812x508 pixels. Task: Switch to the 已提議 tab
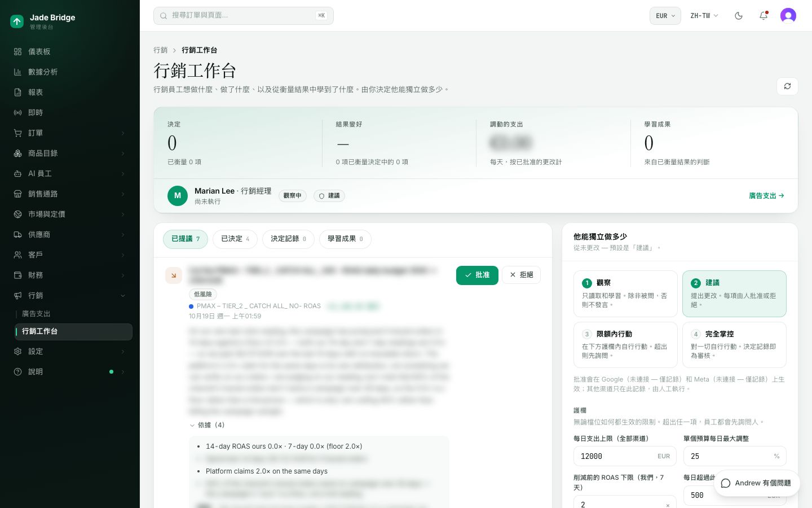pyautogui.click(x=186, y=239)
